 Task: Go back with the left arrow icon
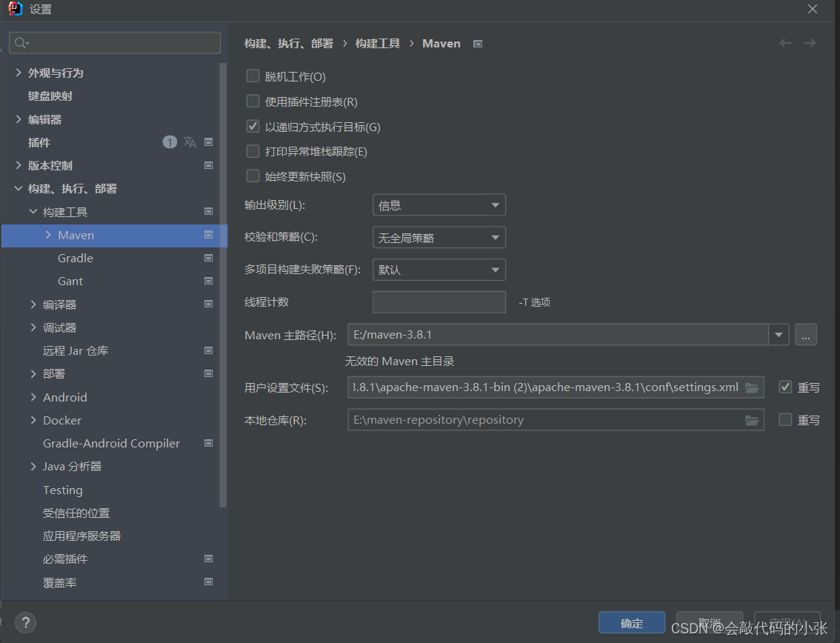coord(785,43)
